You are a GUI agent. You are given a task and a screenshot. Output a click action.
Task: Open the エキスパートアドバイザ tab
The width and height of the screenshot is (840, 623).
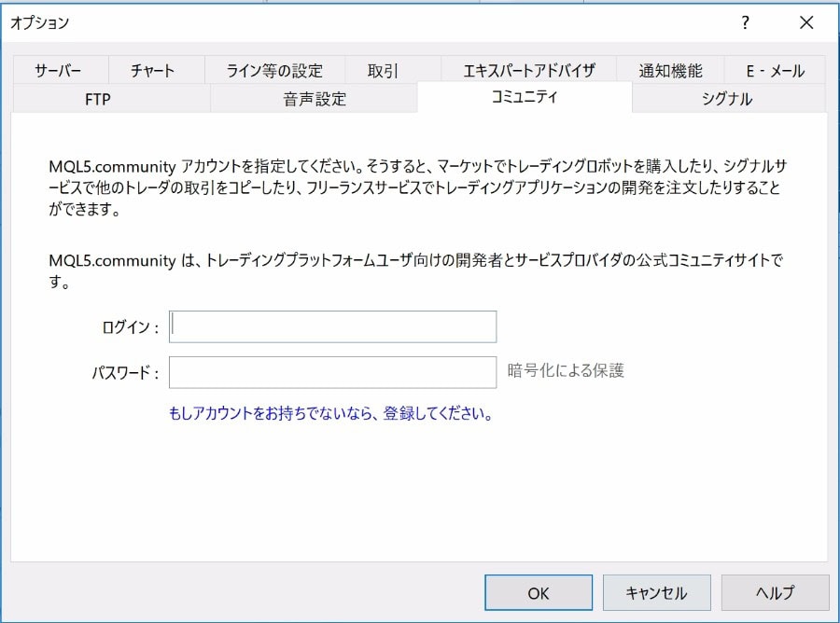click(528, 70)
